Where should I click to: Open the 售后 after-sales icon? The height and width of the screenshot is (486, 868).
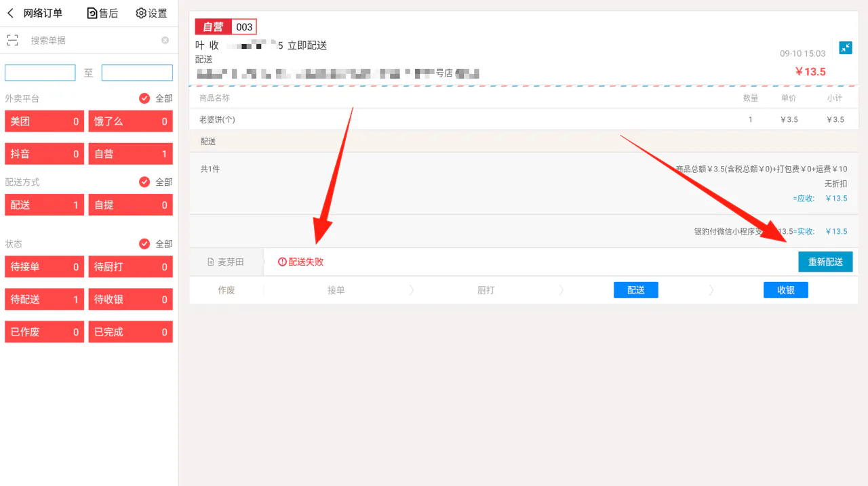(x=92, y=14)
